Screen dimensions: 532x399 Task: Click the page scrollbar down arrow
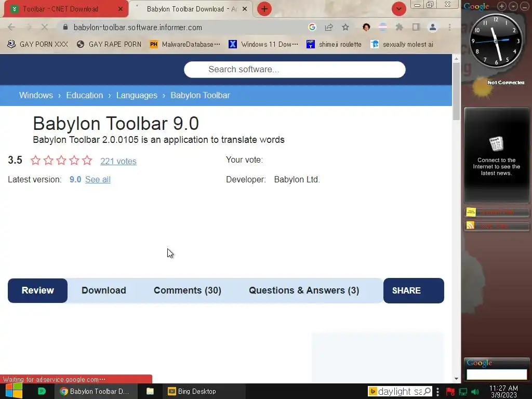(456, 379)
